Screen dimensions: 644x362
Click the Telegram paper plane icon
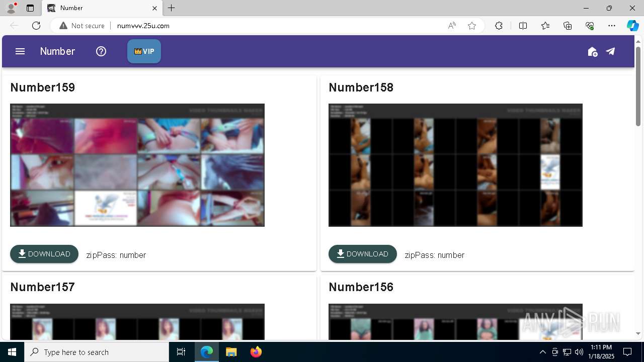coord(610,51)
